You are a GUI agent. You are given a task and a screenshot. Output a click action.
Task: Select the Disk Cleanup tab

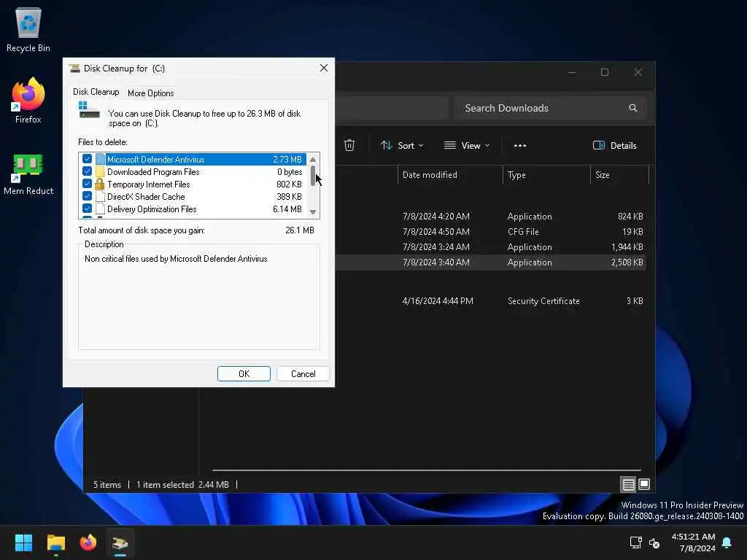click(96, 92)
